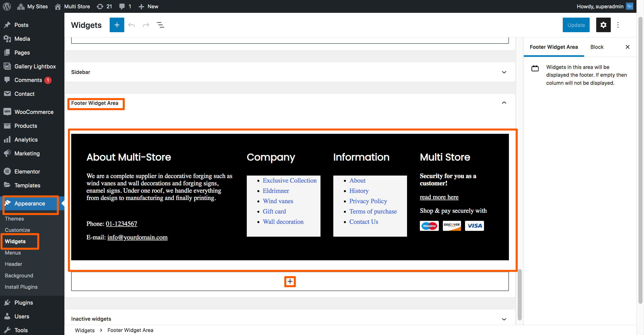Open the Options three-dot menu
644x335 pixels.
[x=618, y=25]
